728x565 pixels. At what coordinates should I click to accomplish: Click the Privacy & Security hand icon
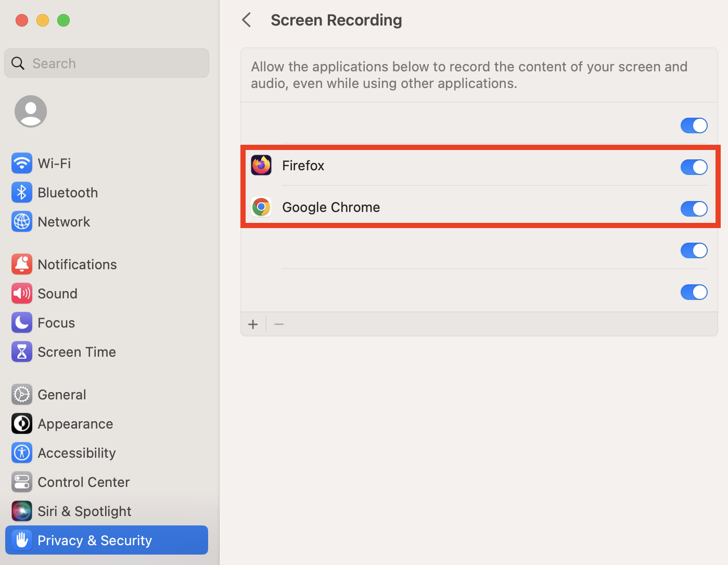22,541
